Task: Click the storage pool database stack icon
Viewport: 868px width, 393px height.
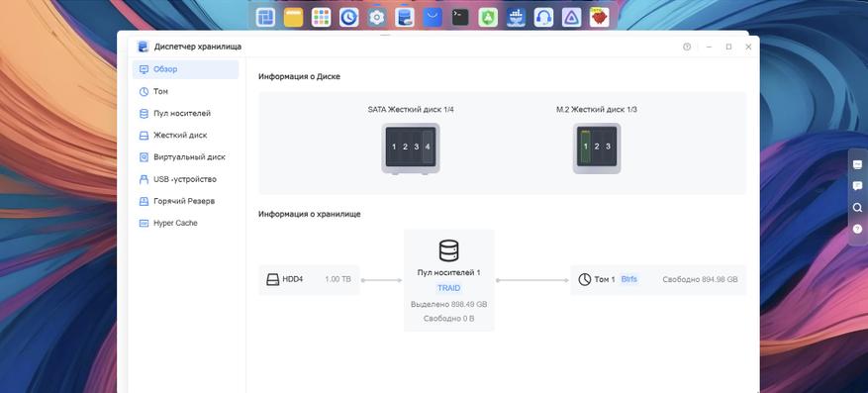Action: (x=448, y=250)
